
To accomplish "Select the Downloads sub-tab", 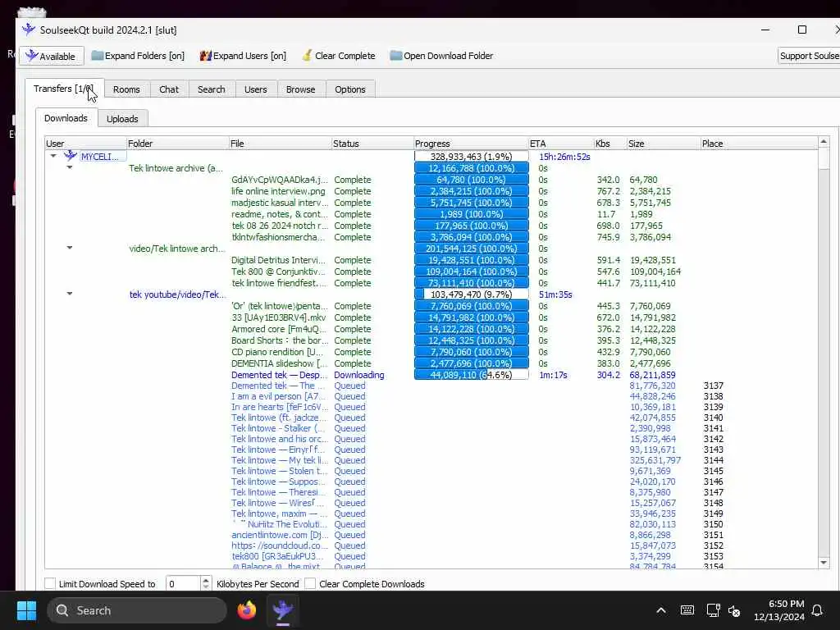I will (x=66, y=118).
